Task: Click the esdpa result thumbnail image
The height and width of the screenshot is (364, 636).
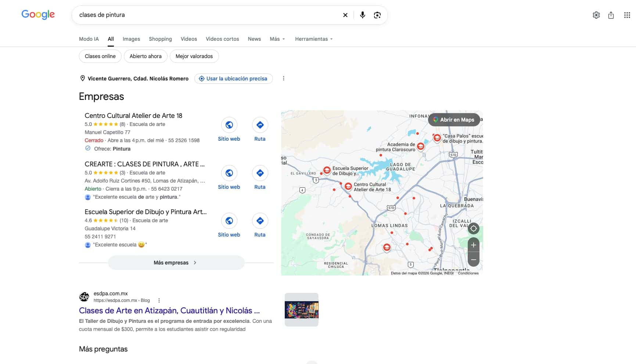Action: click(301, 310)
